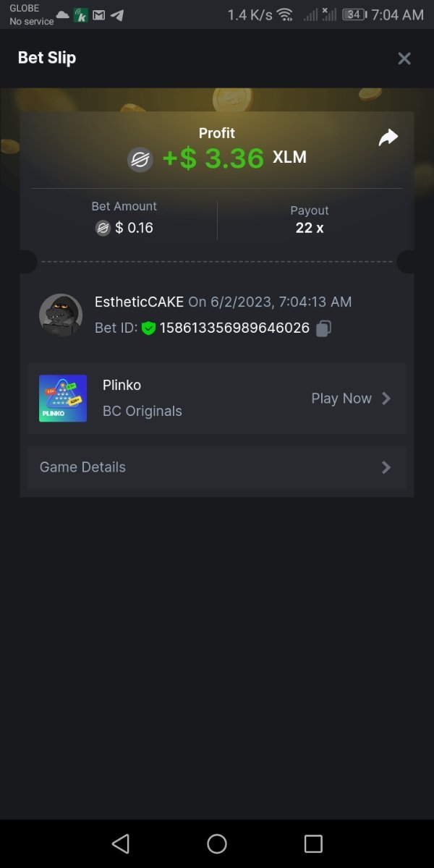Tap the EstheticCAKE username
This screenshot has width=434, height=868.
pos(139,302)
